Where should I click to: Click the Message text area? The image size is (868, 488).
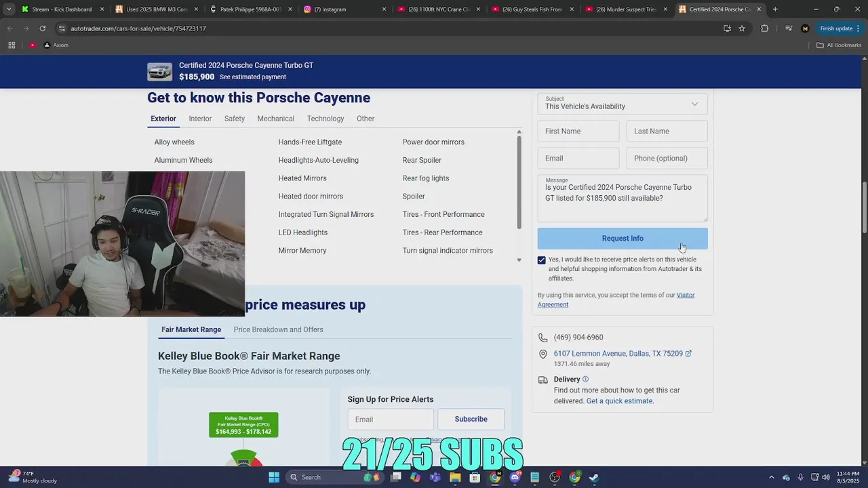click(x=623, y=199)
